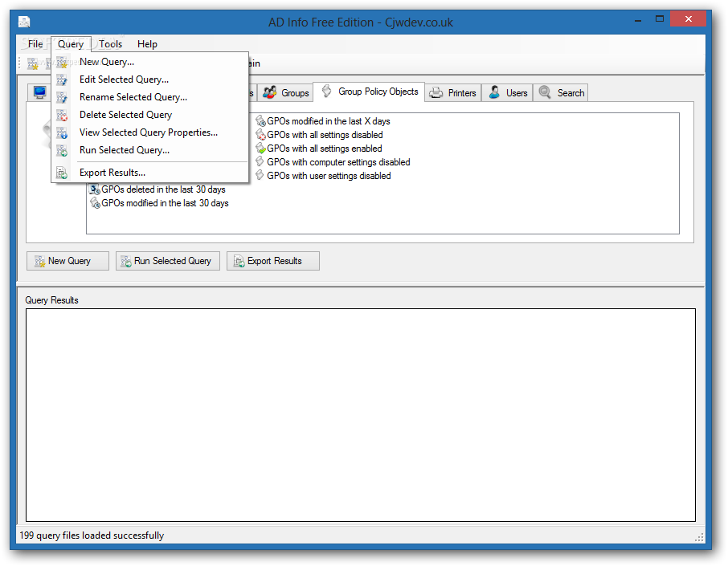The image size is (728, 566).
Task: Close the open Query menu
Action: pyautogui.click(x=71, y=44)
